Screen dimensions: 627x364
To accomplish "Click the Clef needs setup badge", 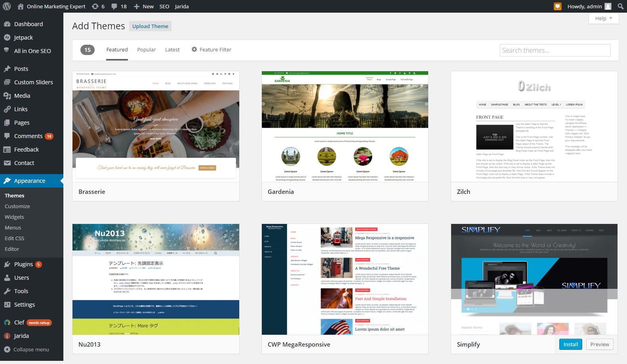I will pyautogui.click(x=39, y=322).
